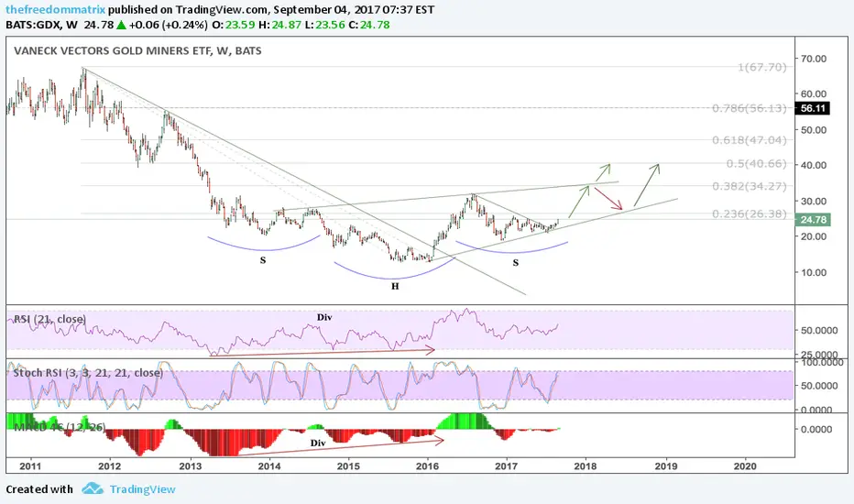The width and height of the screenshot is (854, 504).
Task: Click the 2017 label on the time axis
Action: pos(507,466)
